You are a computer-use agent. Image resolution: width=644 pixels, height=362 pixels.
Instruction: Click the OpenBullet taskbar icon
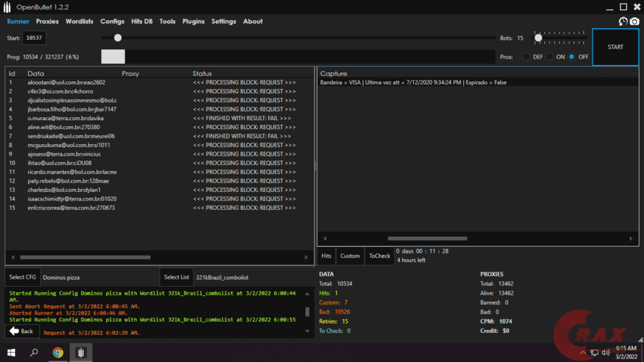point(82,353)
